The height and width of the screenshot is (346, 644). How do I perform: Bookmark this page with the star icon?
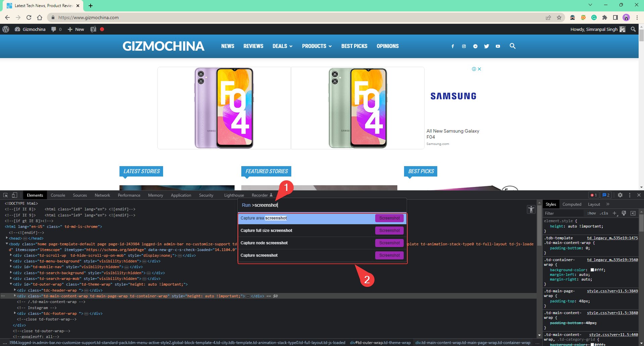tap(559, 17)
